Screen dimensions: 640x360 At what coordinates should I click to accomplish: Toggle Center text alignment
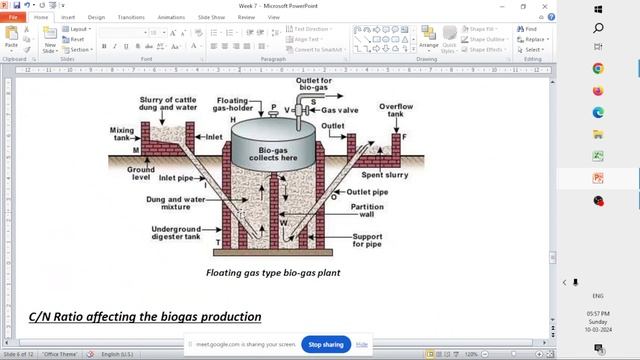[224, 47]
